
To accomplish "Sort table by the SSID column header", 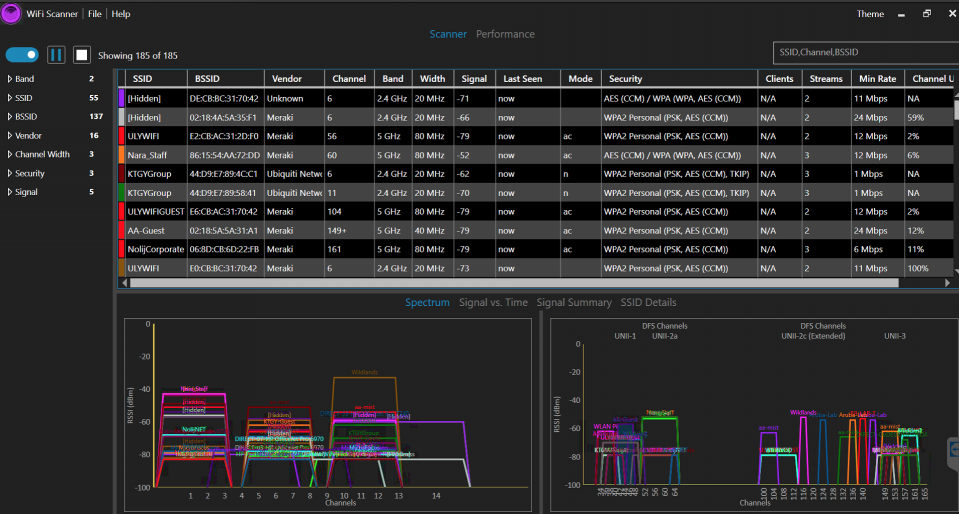I will pyautogui.click(x=157, y=78).
